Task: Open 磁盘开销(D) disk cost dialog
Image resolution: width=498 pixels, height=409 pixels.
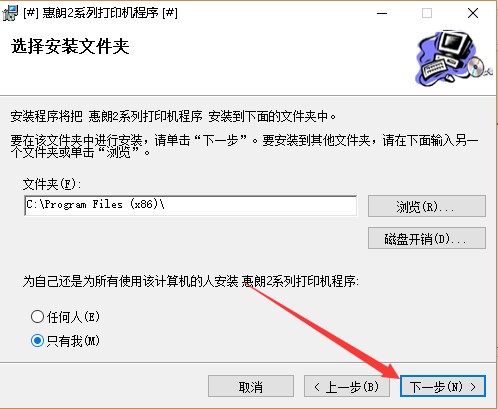Action: tap(427, 238)
